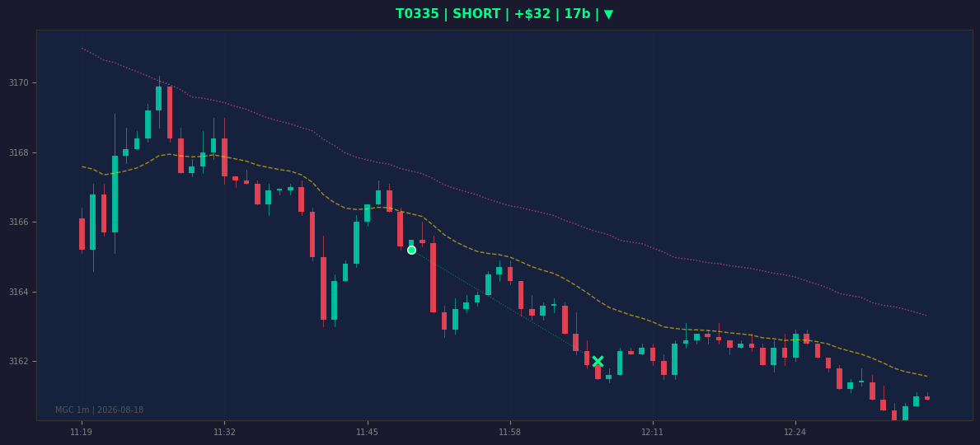Viewport: 980px width, 445px height.
Task: Click the MGC 1m 2026-08-18 watermark
Action: [100, 410]
